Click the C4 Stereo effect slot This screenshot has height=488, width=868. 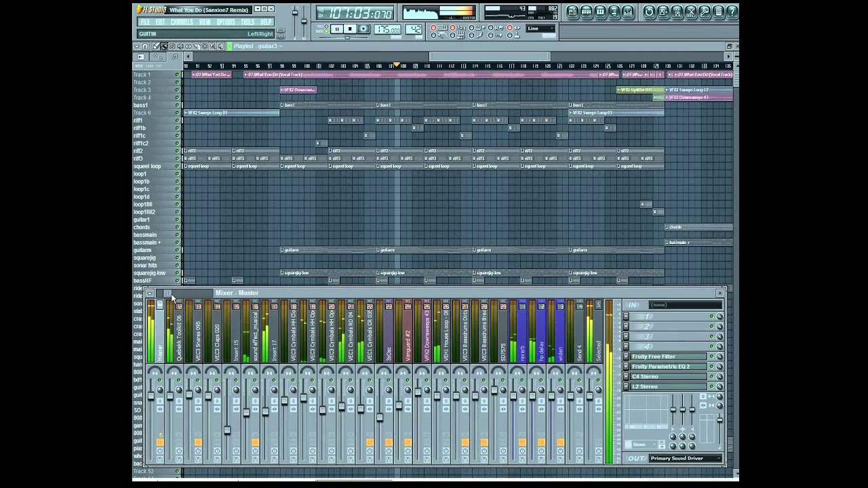pyautogui.click(x=668, y=376)
